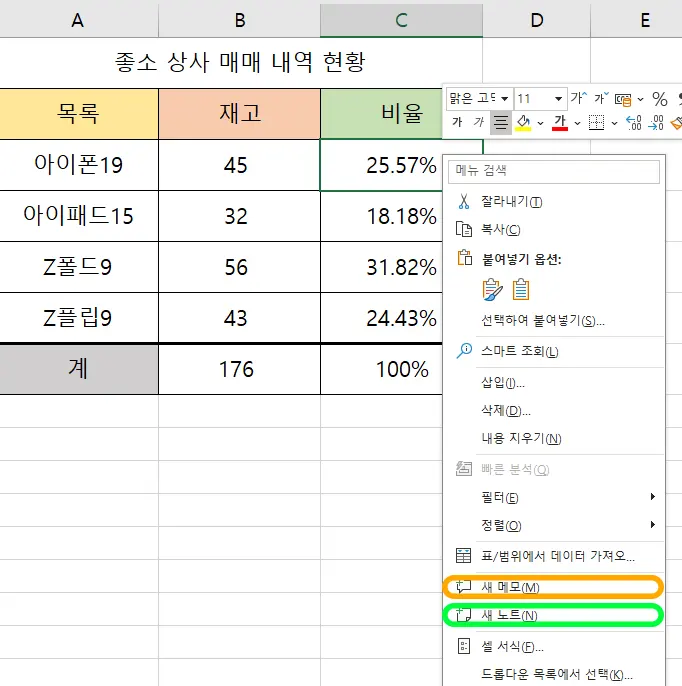Select stock cell 32

[x=239, y=216]
